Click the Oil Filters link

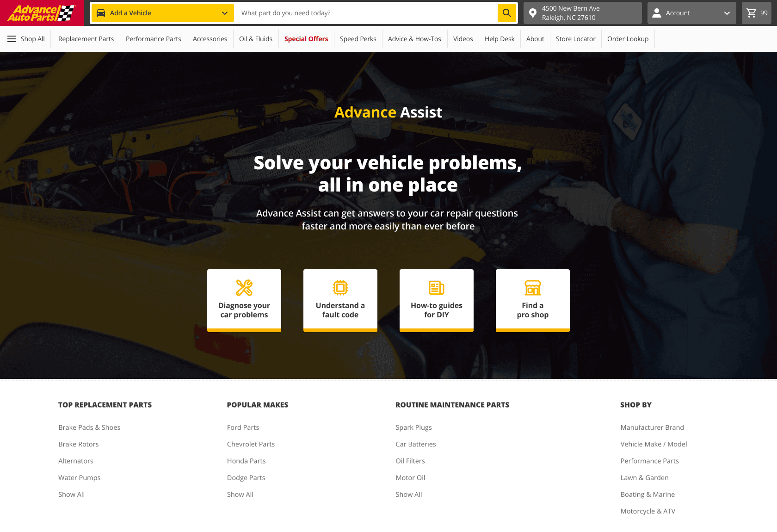click(410, 461)
